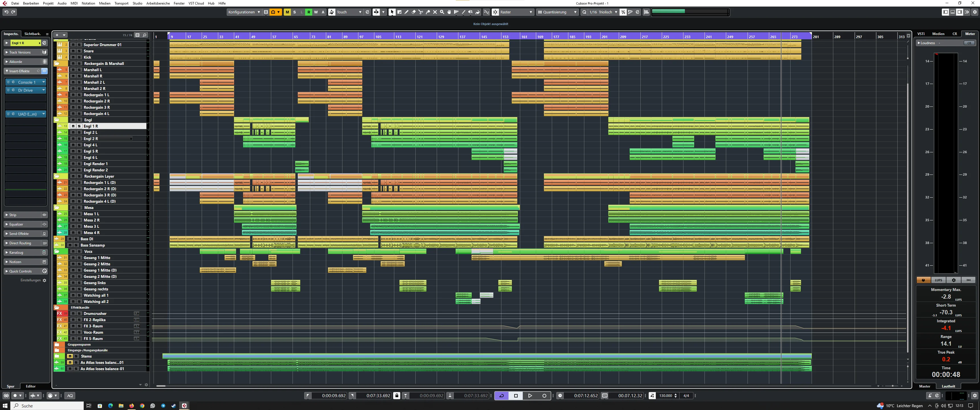This screenshot has height=410, width=980.
Task: Open Edit Channel Settings for Engl 1 R
Action: [44, 43]
